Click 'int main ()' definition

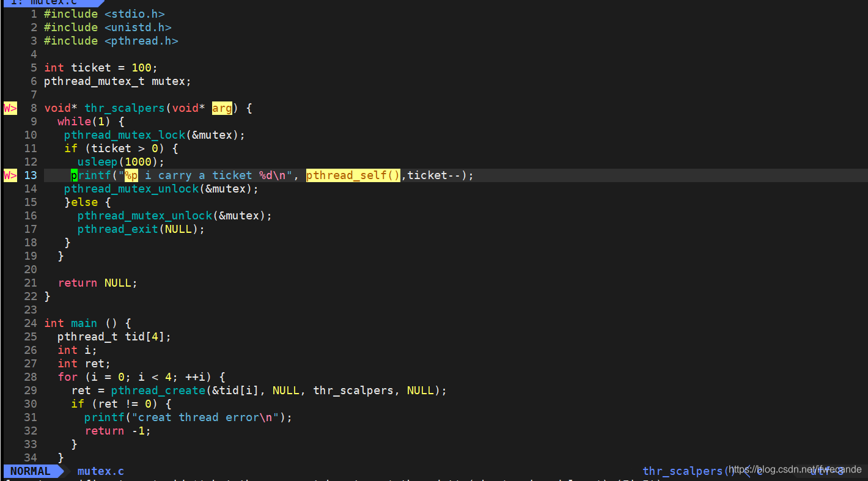click(x=81, y=323)
